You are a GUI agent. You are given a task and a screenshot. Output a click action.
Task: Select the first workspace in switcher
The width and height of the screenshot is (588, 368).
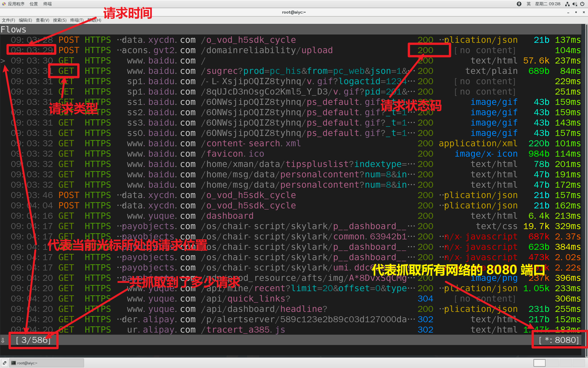539,363
